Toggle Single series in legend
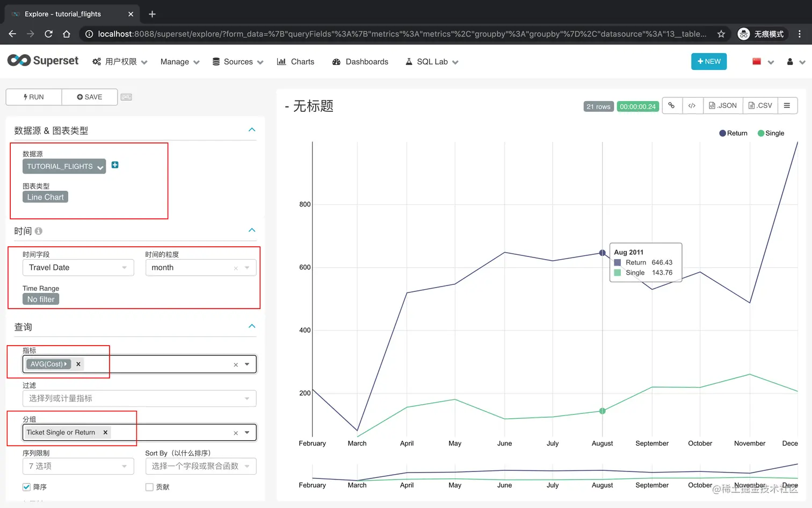The image size is (812, 508). [771, 133]
